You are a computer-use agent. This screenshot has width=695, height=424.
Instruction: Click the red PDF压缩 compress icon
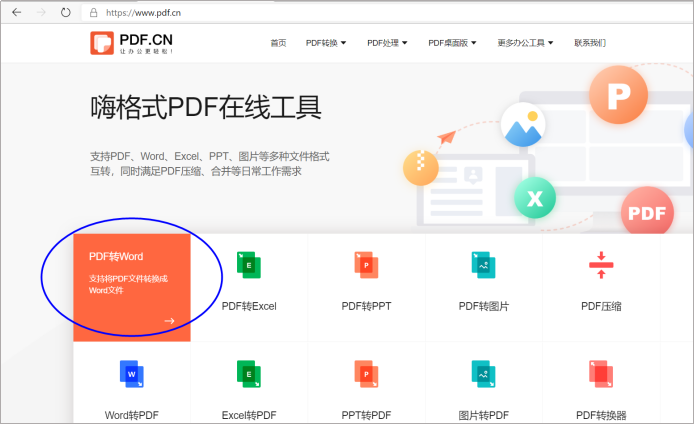tap(601, 265)
